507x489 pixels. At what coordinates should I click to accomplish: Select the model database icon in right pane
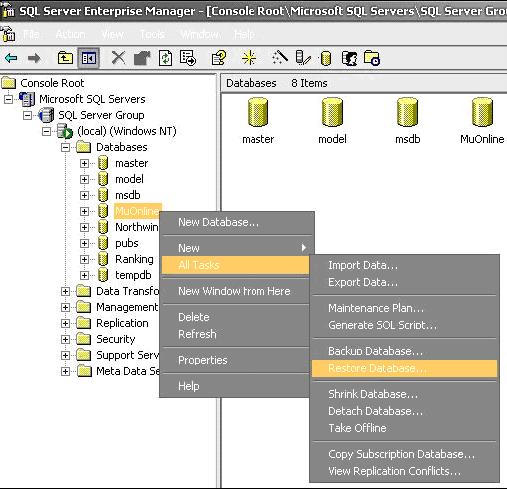point(332,112)
